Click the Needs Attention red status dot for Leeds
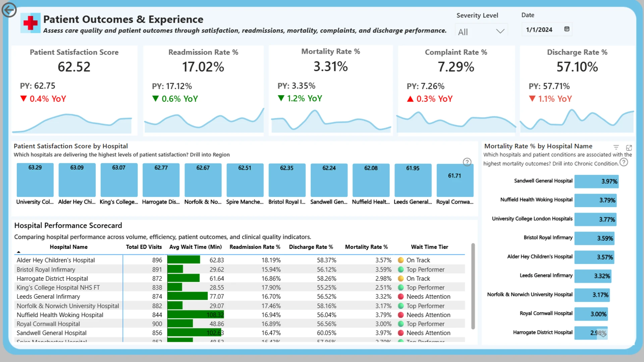 click(400, 297)
